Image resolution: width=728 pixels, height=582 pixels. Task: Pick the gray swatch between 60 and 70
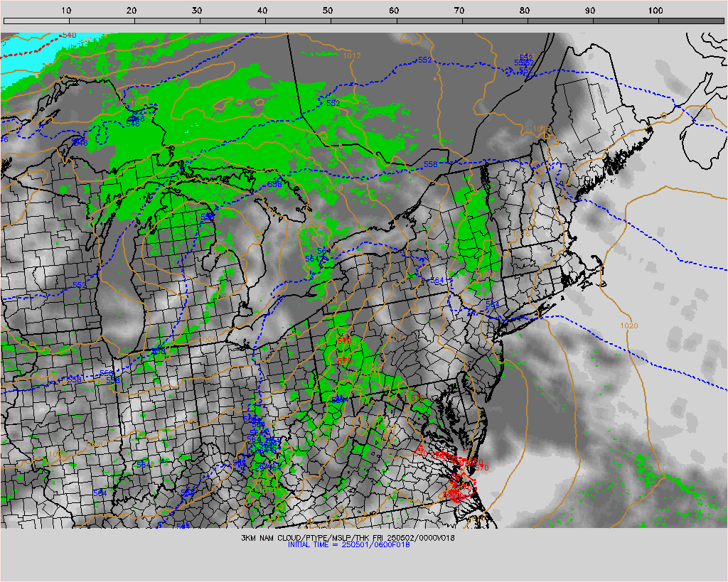[x=429, y=21]
